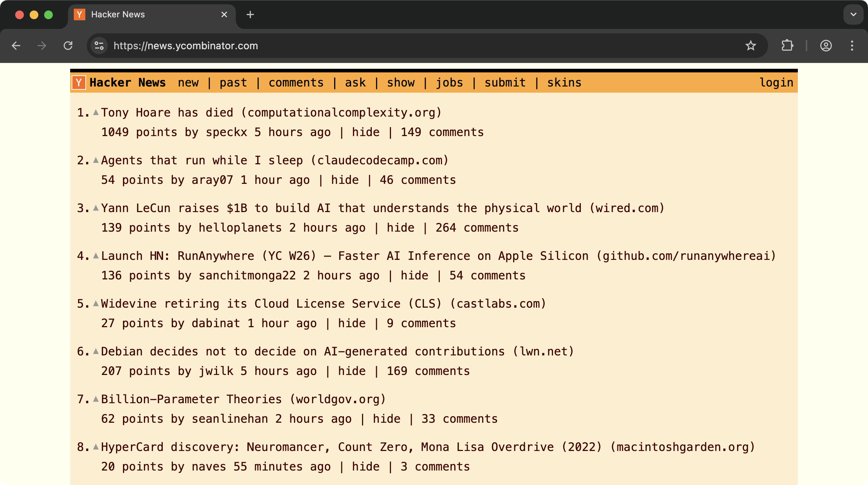The height and width of the screenshot is (485, 868).
Task: Upvote the Tony Hoare has died story
Action: [x=96, y=113]
